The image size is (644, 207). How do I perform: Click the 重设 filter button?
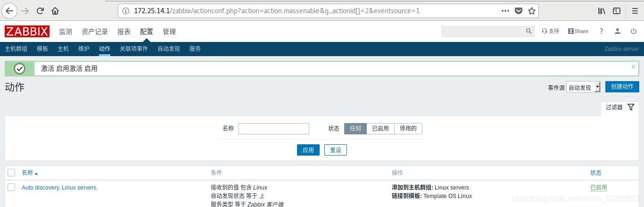click(336, 150)
